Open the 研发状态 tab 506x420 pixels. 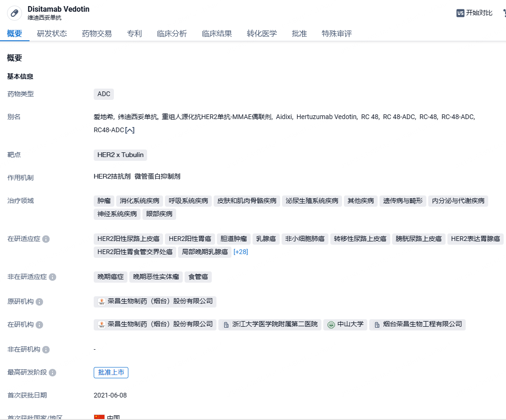pos(52,34)
